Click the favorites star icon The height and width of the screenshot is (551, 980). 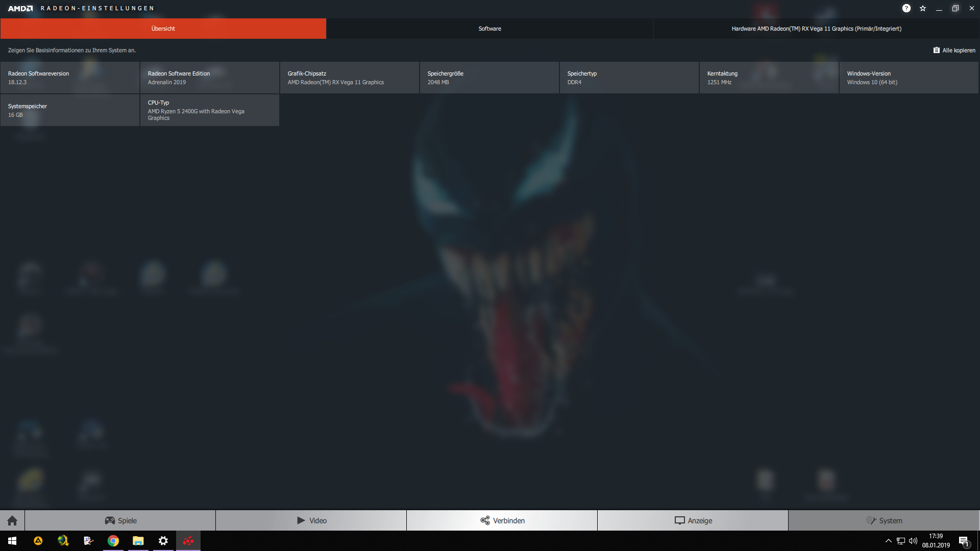[x=923, y=8]
